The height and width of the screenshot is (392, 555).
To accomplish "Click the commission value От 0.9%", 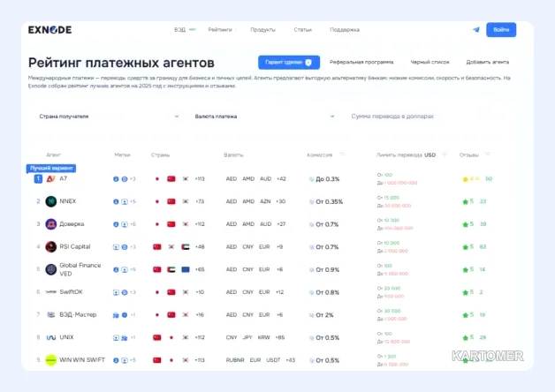I will 327,269.
